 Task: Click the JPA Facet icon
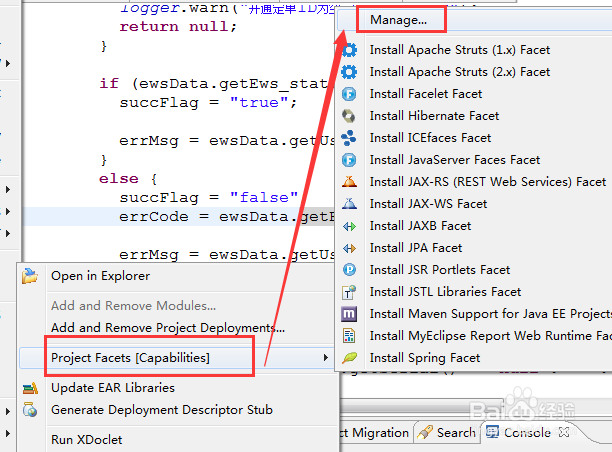[x=349, y=248]
